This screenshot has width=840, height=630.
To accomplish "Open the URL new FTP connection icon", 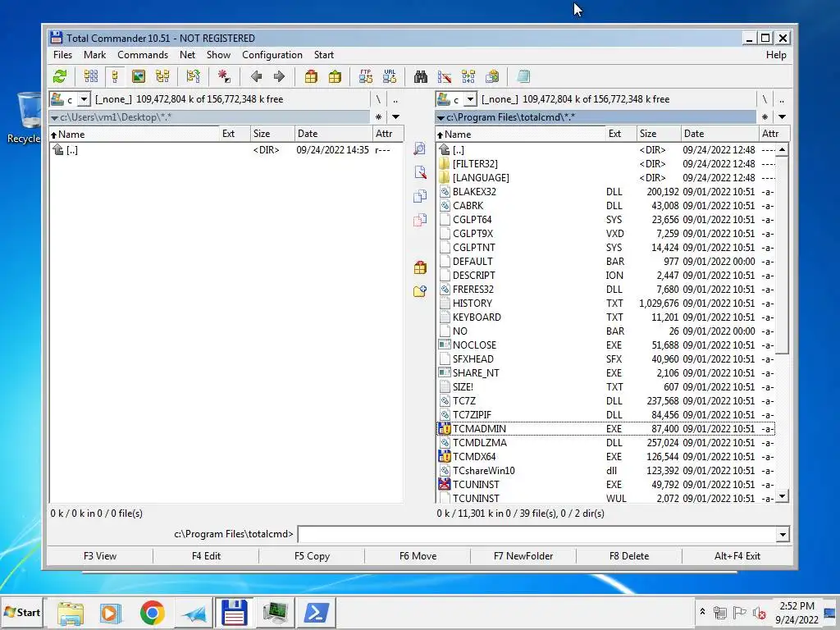I will 390,76.
